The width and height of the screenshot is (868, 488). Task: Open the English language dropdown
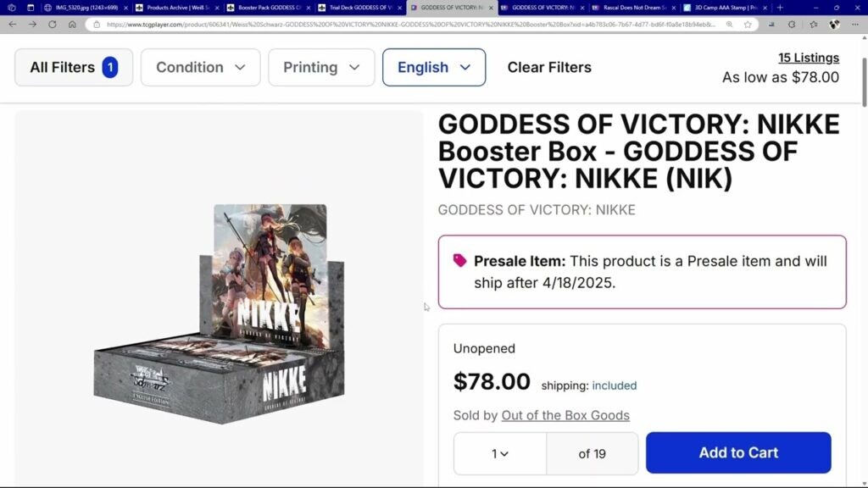click(x=434, y=68)
